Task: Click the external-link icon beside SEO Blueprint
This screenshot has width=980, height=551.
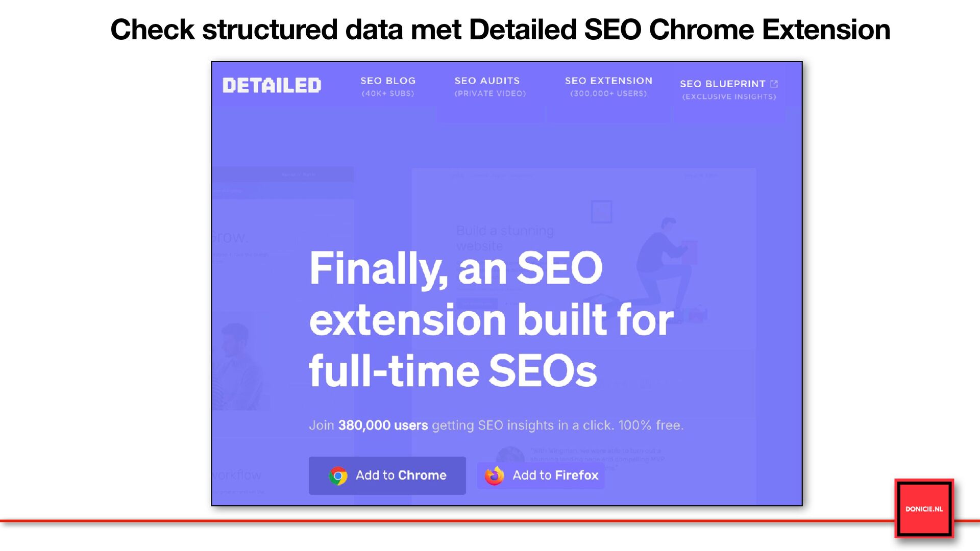Action: tap(774, 84)
